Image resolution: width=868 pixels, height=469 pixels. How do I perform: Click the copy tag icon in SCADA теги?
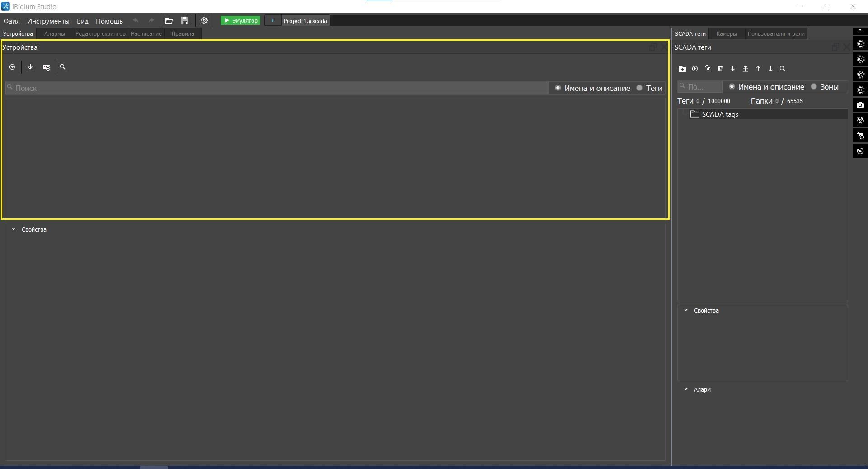pyautogui.click(x=708, y=69)
